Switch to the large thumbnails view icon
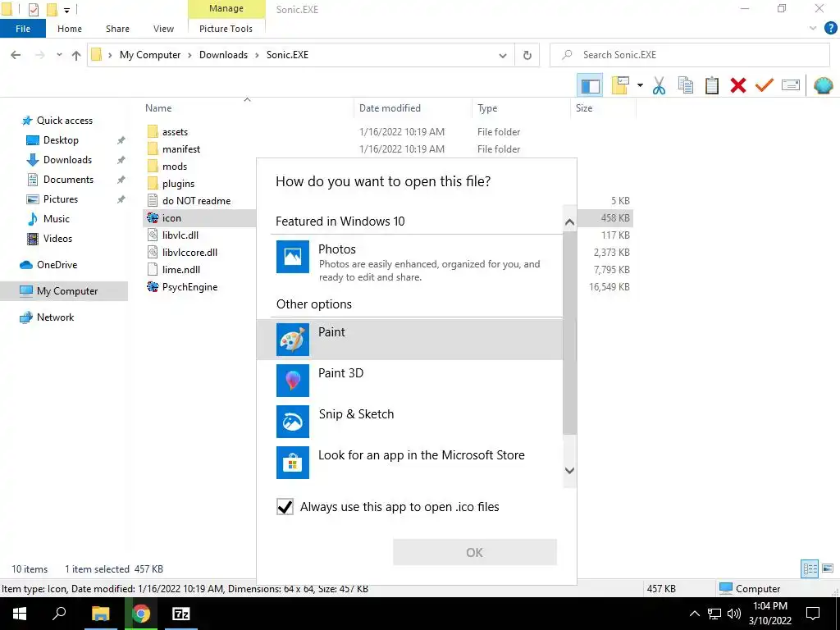Screen dimensions: 840x630 click(x=828, y=568)
